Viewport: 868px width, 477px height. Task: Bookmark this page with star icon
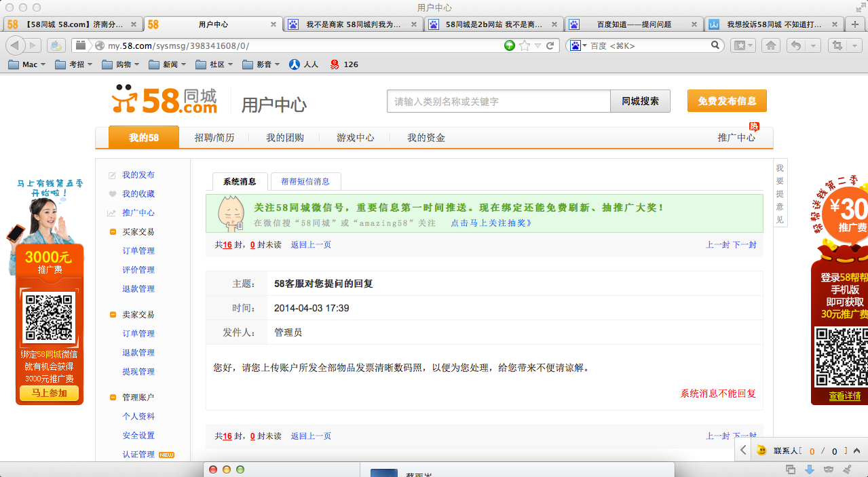tap(525, 45)
